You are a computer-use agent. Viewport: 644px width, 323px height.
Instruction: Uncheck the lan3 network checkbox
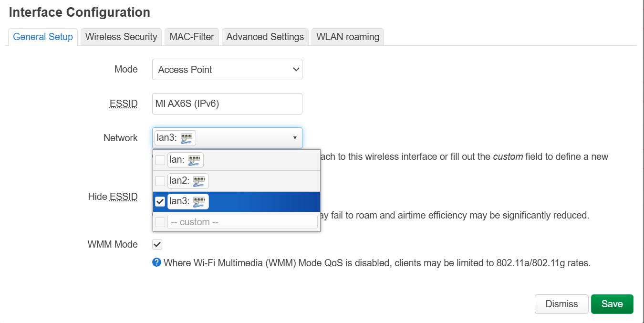pos(160,202)
